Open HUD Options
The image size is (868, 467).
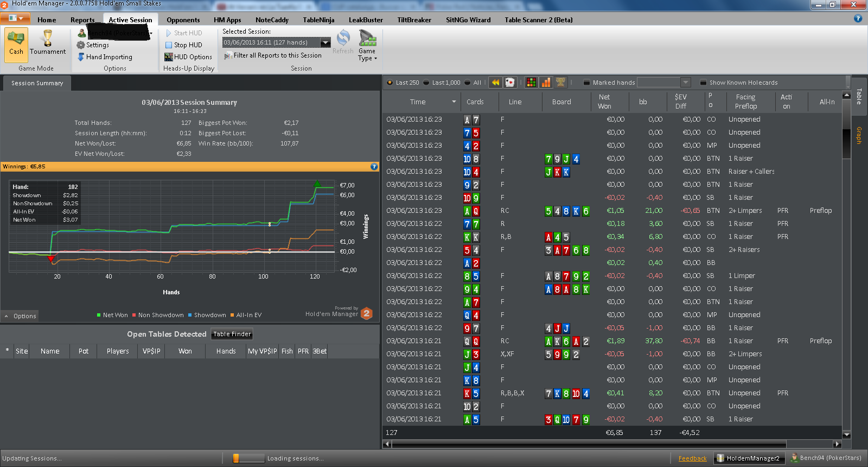point(188,57)
